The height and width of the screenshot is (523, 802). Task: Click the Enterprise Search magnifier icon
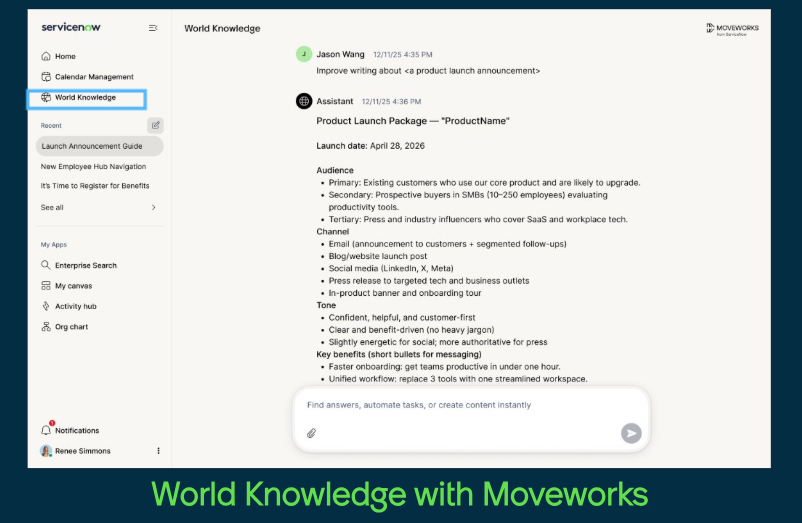click(46, 265)
